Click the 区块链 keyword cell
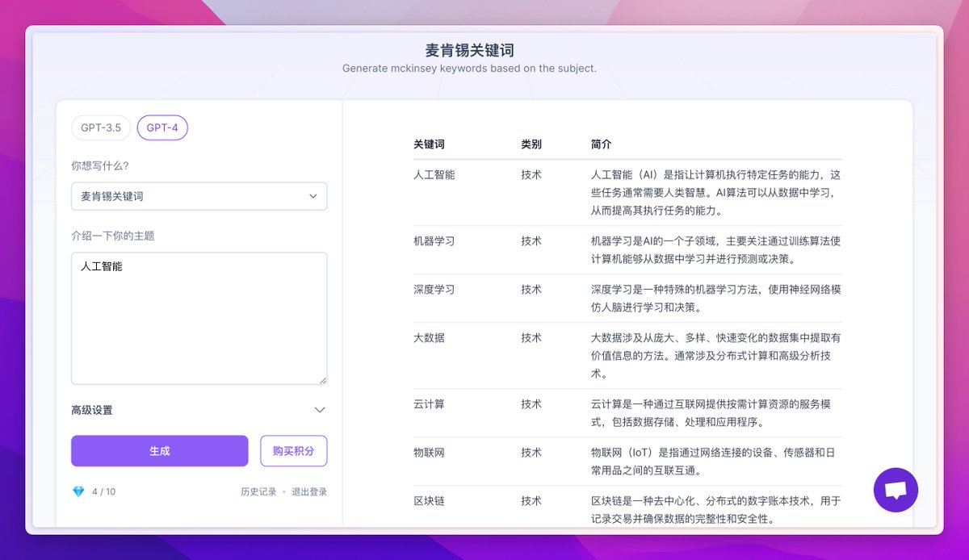The width and height of the screenshot is (969, 560). point(429,501)
